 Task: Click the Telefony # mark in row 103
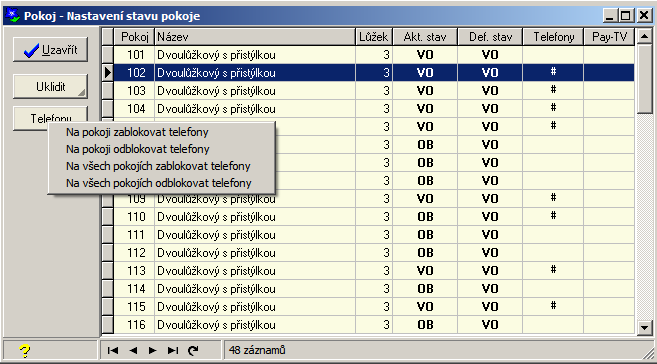coord(553,90)
